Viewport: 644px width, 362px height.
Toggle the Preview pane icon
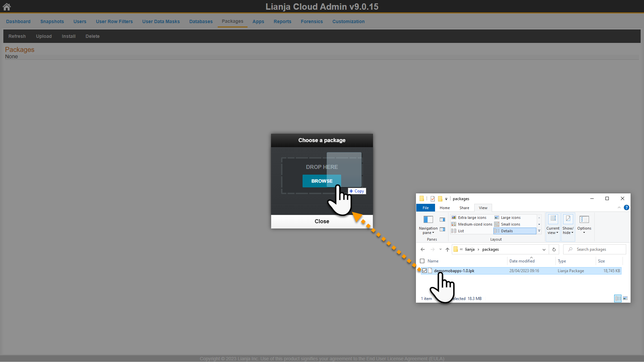tap(442, 220)
